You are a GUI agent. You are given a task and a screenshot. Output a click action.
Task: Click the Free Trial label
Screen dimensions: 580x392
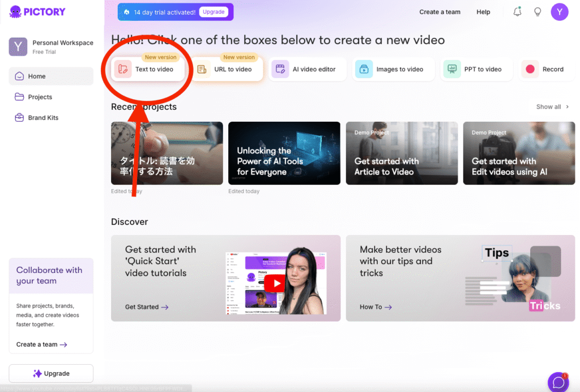[x=44, y=52]
